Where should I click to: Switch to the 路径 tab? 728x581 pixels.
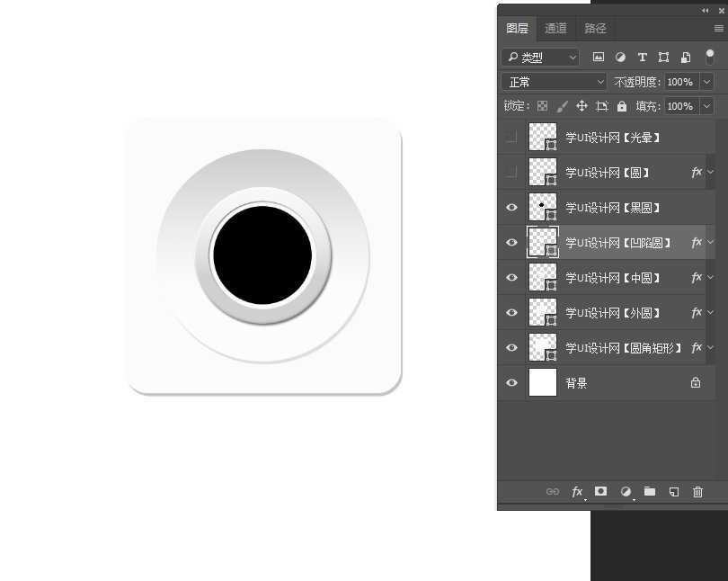point(595,29)
